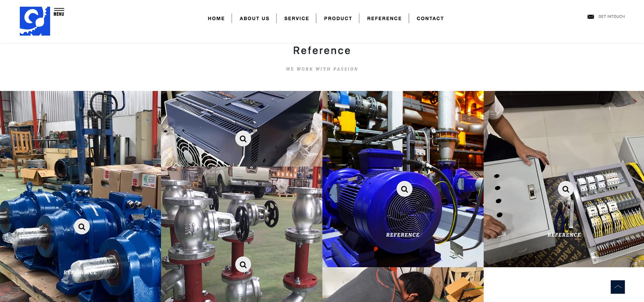Screen dimensions: 644x302
Task: Click magnifier on blue gear motors photo
Action: (82, 227)
